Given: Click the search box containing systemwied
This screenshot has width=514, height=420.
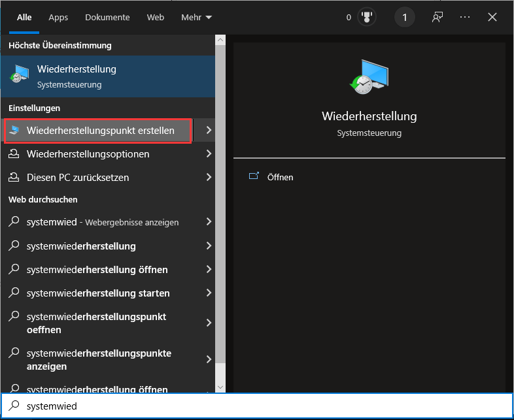Looking at the screenshot, I should (x=262, y=406).
